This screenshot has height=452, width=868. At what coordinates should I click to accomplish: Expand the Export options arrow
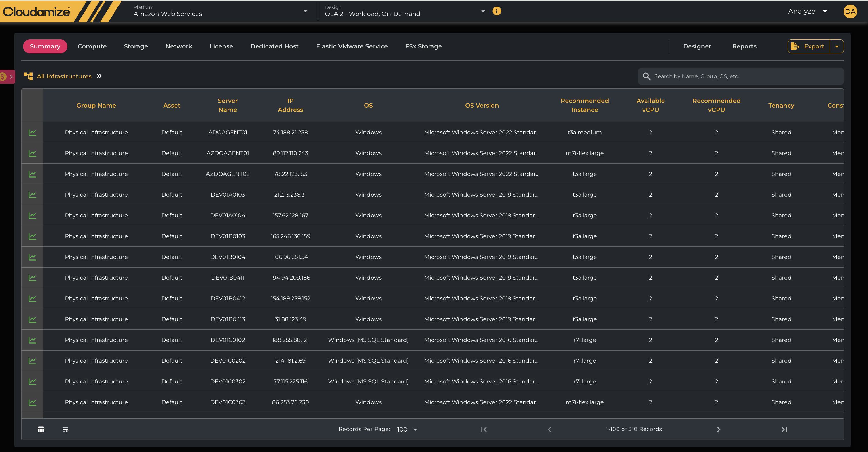837,46
